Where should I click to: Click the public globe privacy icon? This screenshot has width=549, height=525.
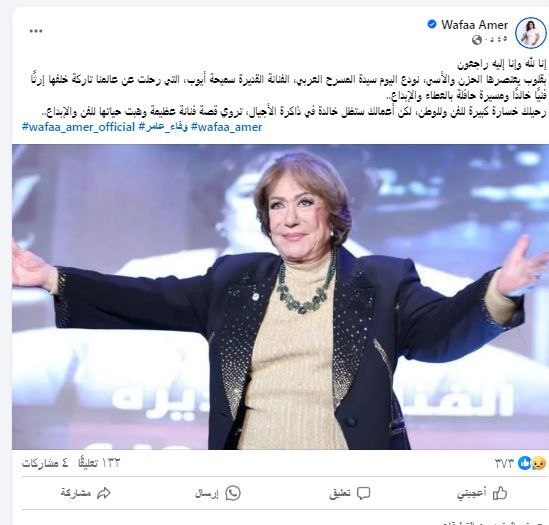point(477,40)
